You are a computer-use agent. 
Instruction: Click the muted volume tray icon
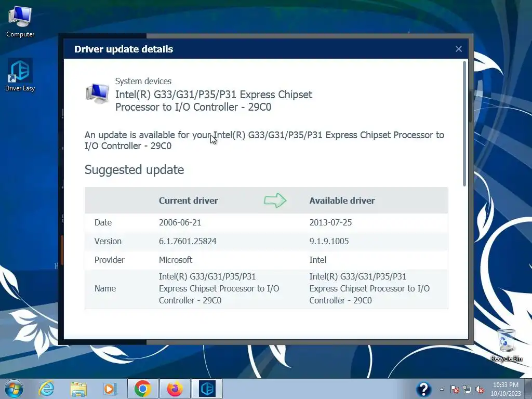(480, 389)
